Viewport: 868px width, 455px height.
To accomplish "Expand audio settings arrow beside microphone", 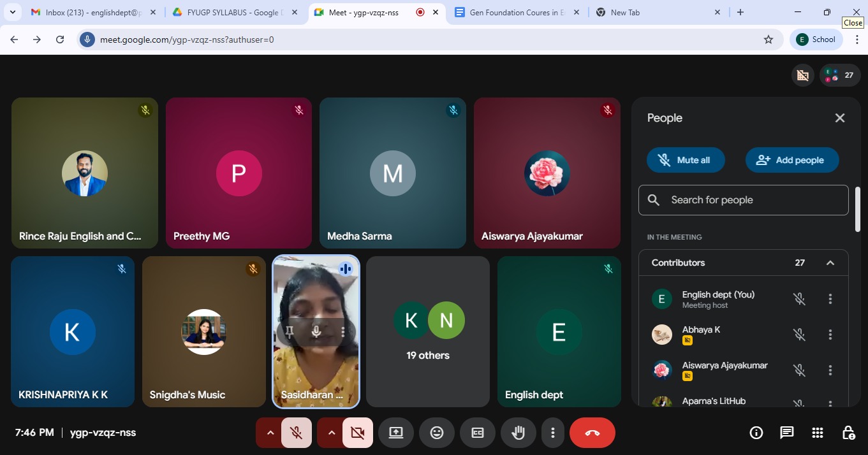I will 270,433.
